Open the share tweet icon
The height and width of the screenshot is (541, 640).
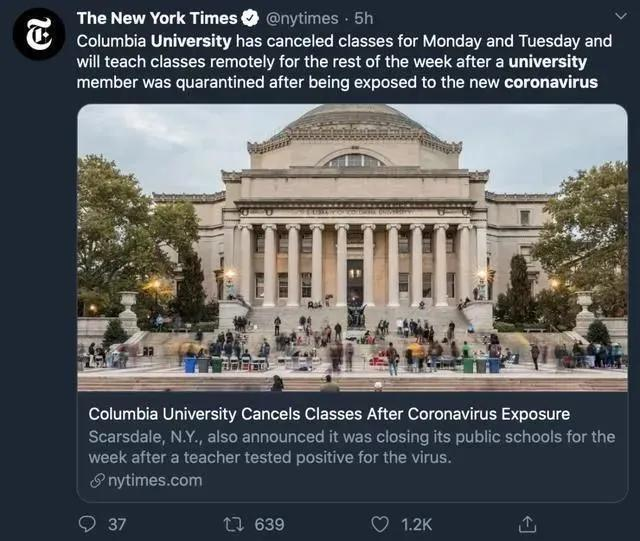tap(527, 523)
